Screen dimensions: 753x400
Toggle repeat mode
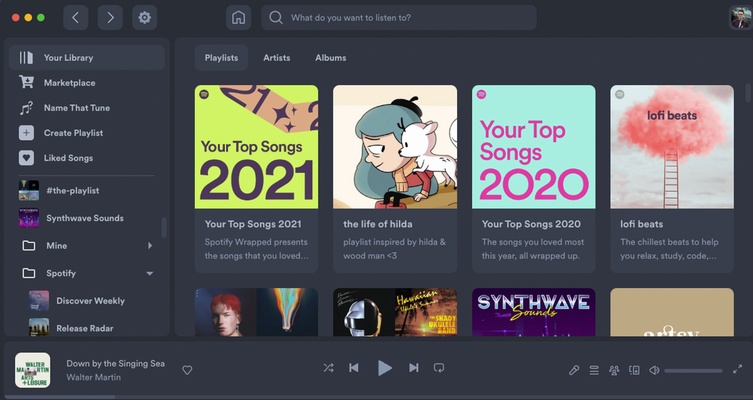click(438, 368)
